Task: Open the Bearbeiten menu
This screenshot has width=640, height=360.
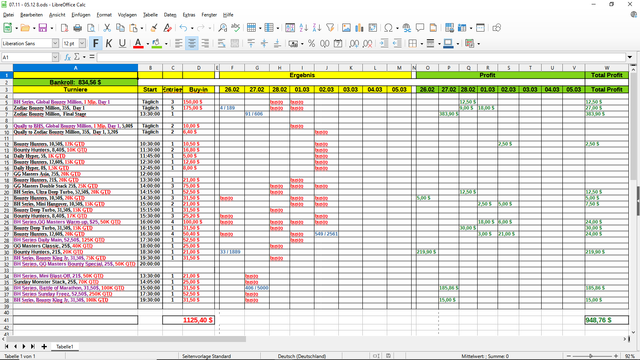Action: pos(31,15)
